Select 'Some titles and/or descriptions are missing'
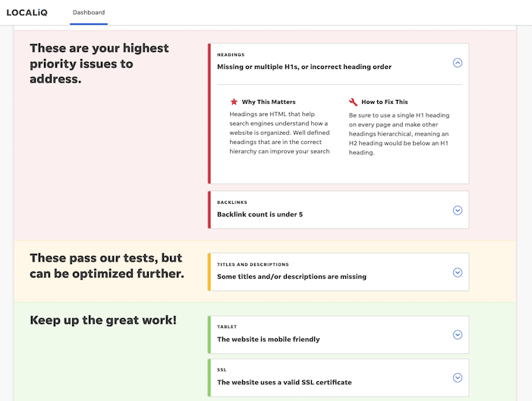The image size is (532, 401). click(291, 277)
